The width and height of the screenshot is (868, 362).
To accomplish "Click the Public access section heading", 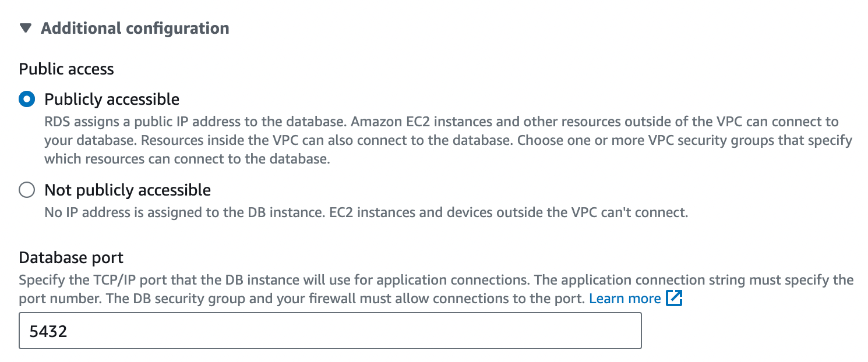I will 66,69.
